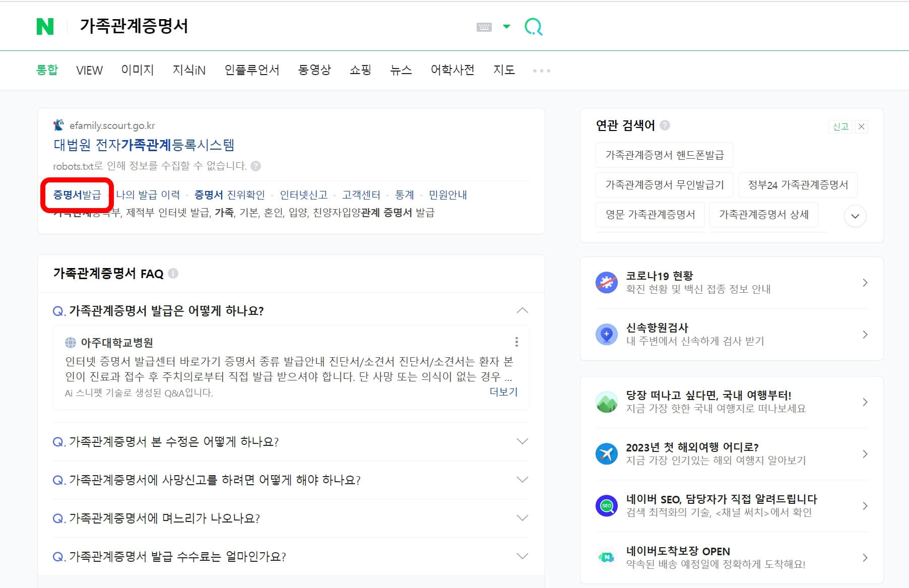Select 가족관계증명서 상세 related search
The width and height of the screenshot is (909, 588).
click(763, 215)
